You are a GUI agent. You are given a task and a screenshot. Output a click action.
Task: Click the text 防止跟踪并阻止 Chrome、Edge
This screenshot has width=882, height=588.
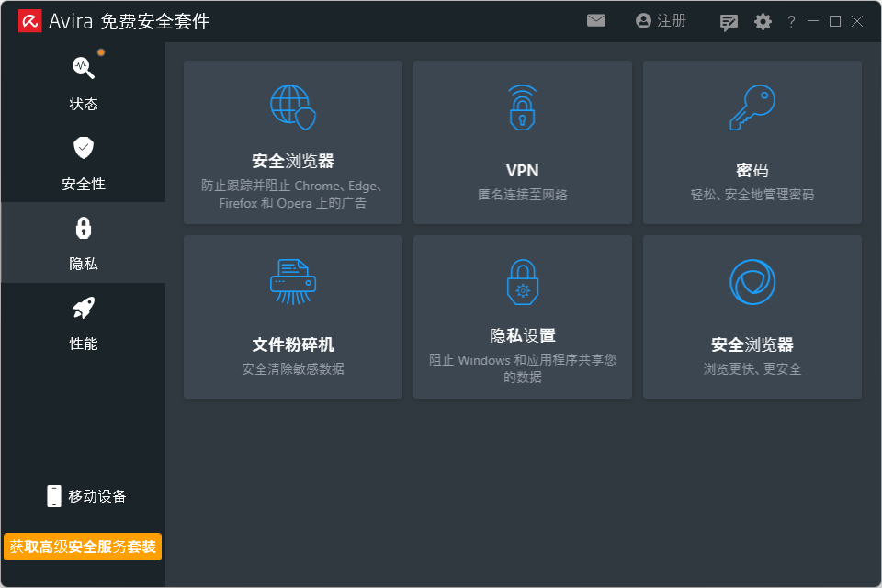click(x=292, y=186)
